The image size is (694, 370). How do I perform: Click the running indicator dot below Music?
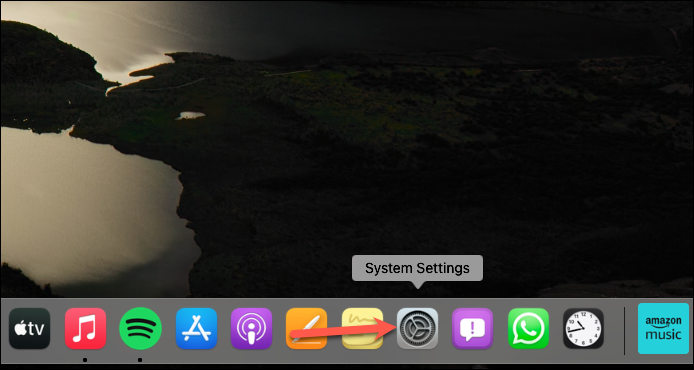pyautogui.click(x=85, y=360)
